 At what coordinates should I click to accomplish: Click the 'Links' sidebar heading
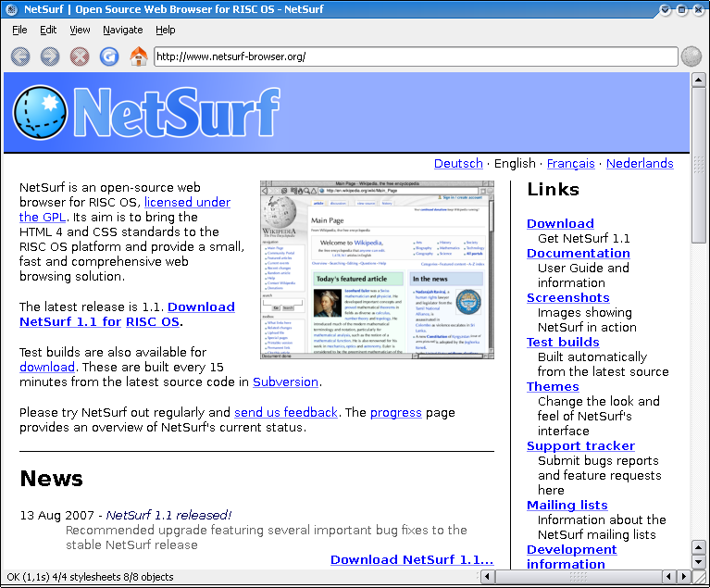[x=553, y=189]
